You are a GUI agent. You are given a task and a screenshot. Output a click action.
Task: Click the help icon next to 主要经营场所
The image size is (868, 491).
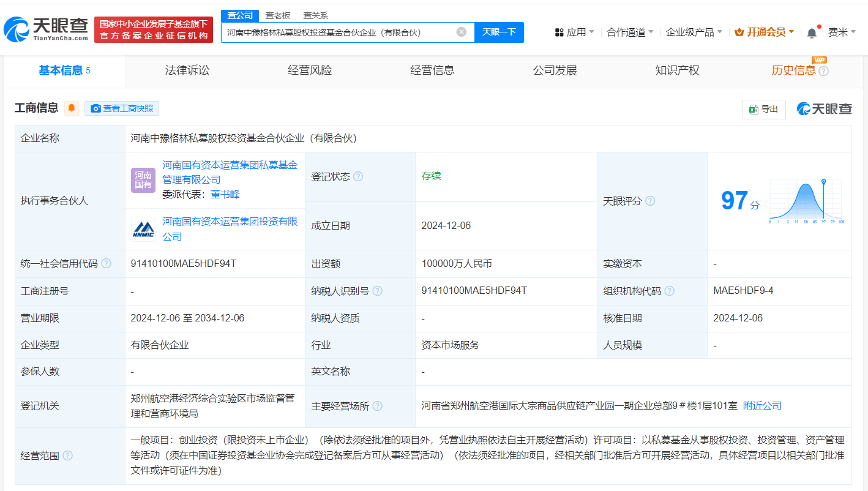tap(378, 406)
